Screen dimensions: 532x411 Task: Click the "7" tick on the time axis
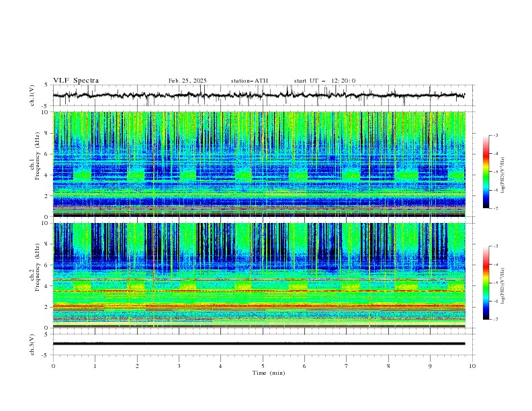point(347,366)
